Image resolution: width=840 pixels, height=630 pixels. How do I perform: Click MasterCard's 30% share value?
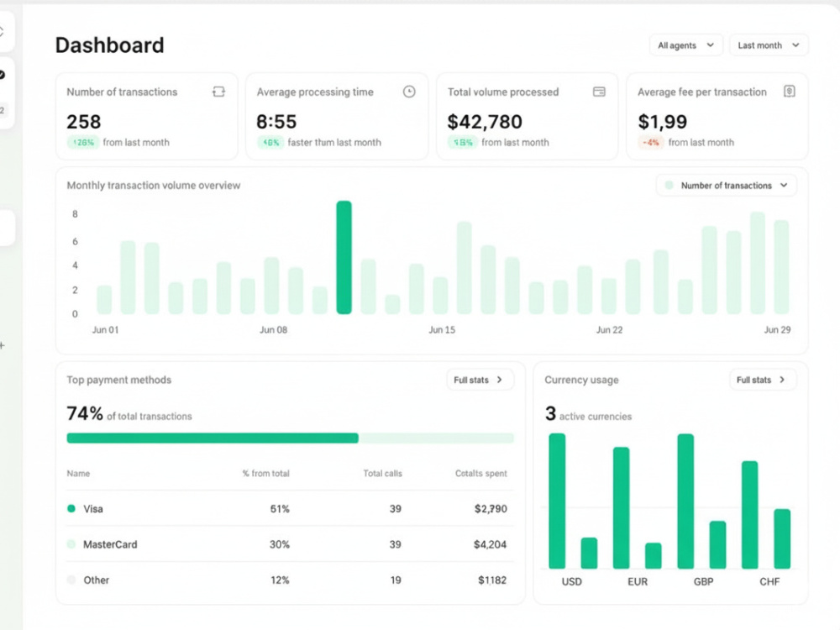click(280, 544)
